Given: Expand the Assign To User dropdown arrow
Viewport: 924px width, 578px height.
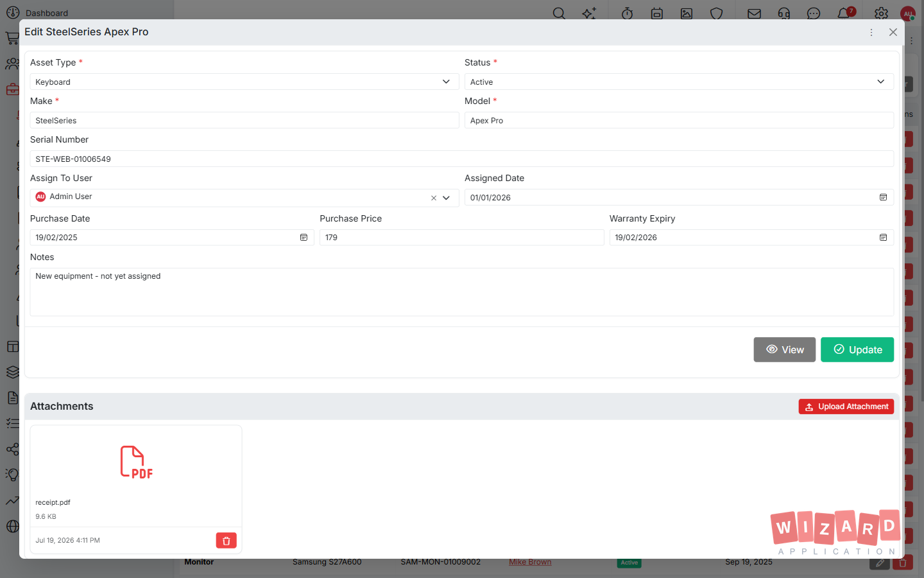Looking at the screenshot, I should pyautogui.click(x=447, y=198).
